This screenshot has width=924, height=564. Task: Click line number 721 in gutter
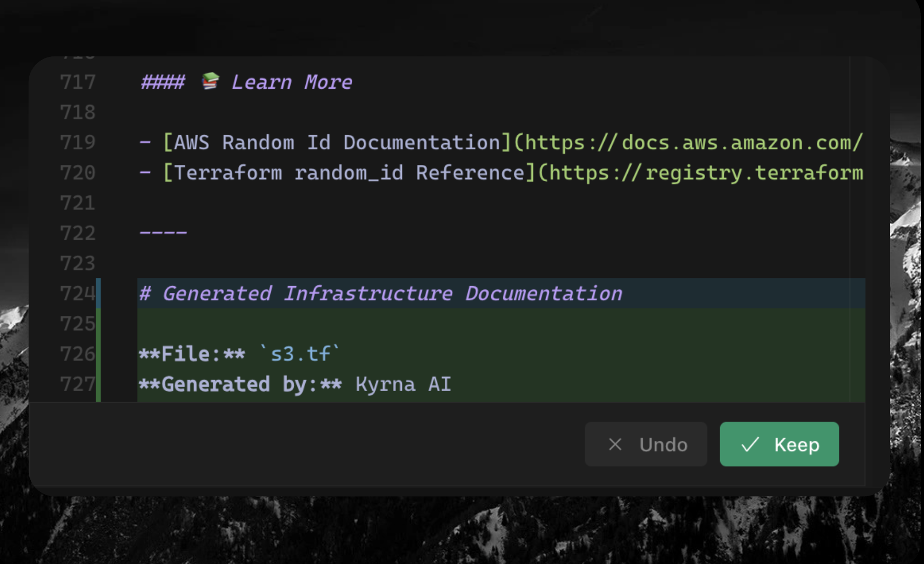point(78,203)
